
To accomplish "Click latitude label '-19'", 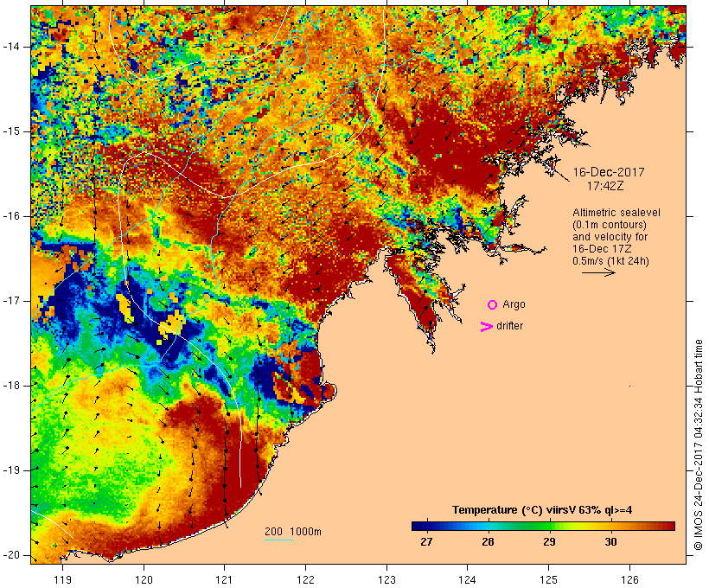I will coord(10,470).
